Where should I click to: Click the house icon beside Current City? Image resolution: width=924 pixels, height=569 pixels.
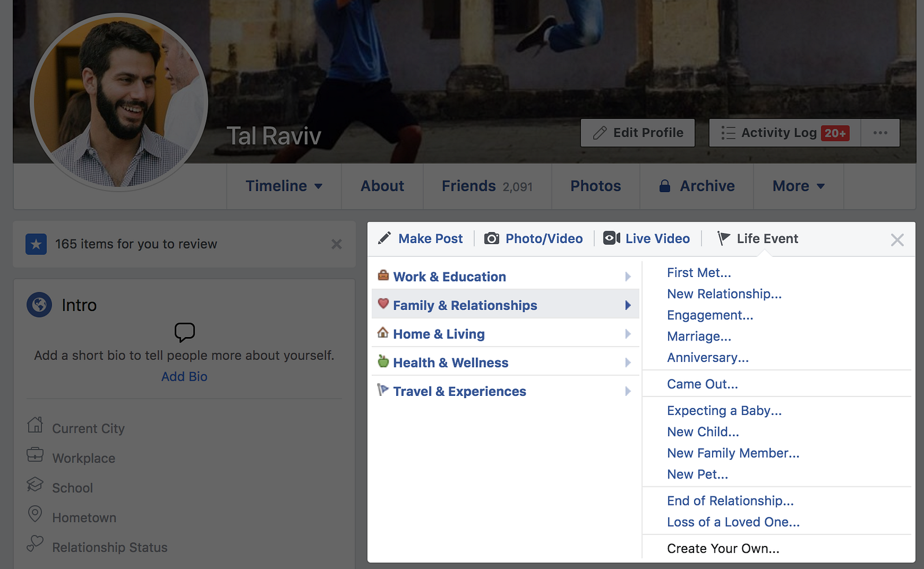tap(35, 425)
